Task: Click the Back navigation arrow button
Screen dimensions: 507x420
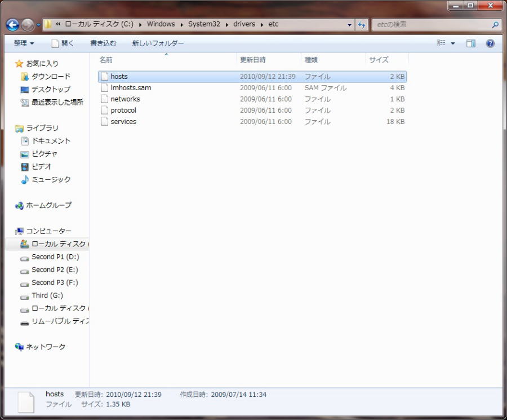Action: point(12,25)
